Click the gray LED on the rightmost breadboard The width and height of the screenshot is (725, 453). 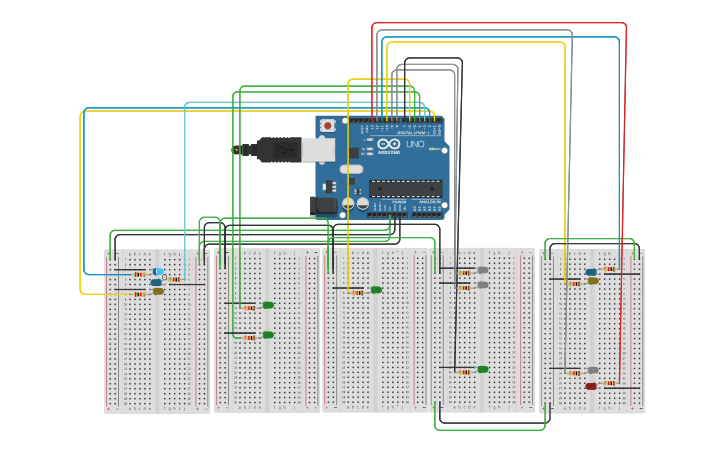coord(593,370)
